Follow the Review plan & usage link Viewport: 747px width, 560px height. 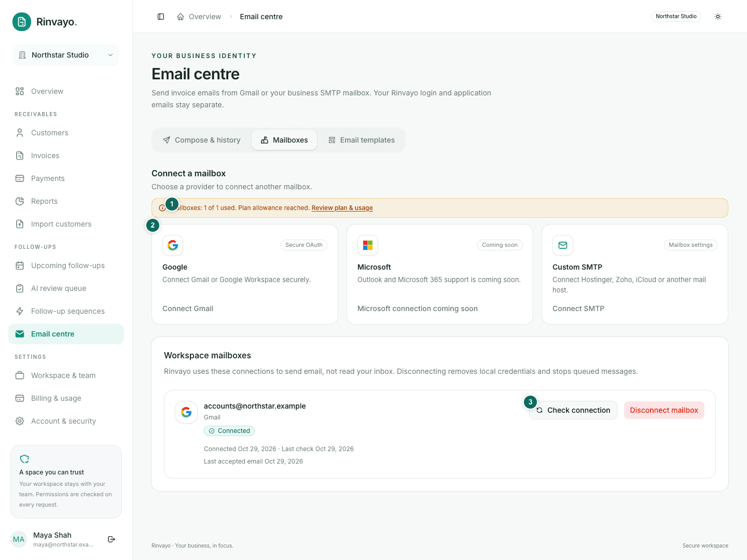tap(342, 208)
